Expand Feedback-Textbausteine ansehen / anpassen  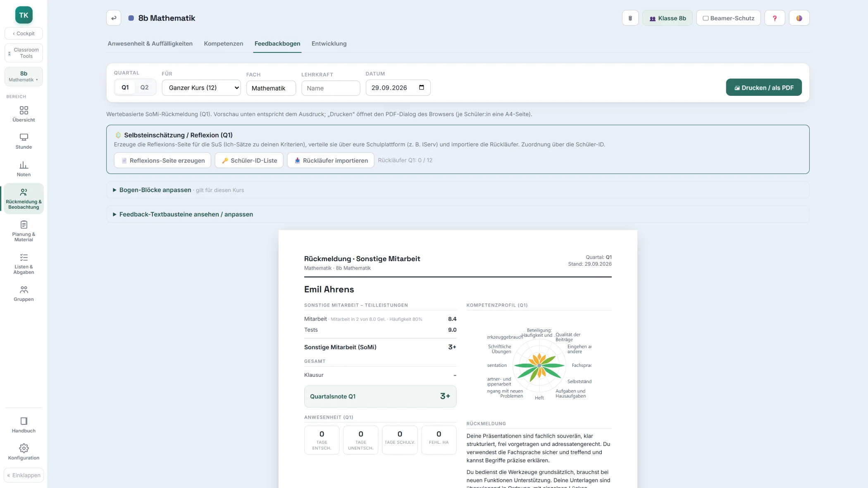pos(186,214)
